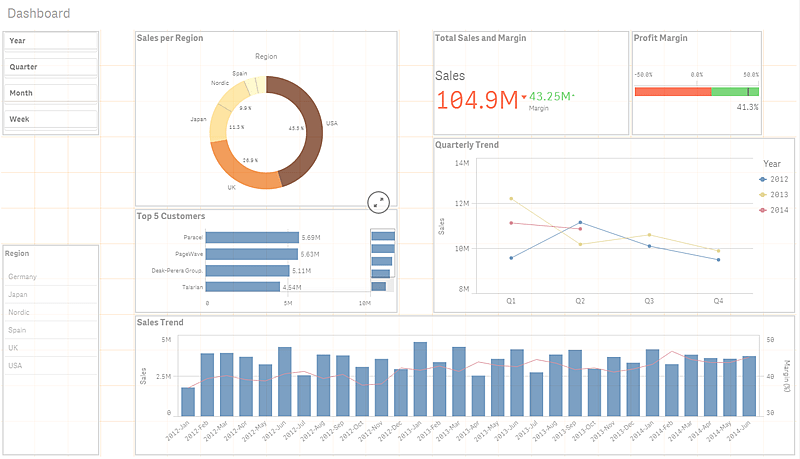Click the full-screen expand icon on the donut chart
800x459 pixels.
378,201
